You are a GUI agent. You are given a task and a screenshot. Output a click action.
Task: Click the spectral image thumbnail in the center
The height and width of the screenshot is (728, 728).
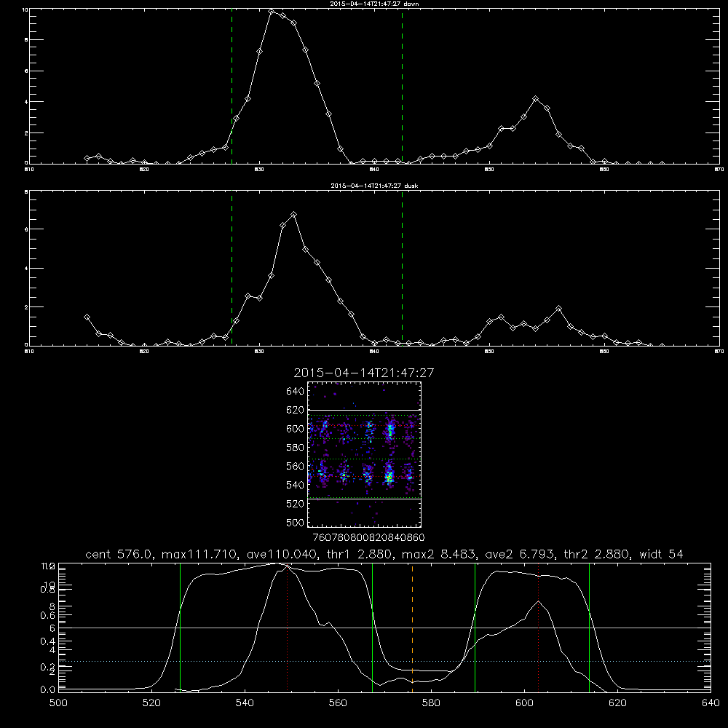pyautogui.click(x=365, y=454)
